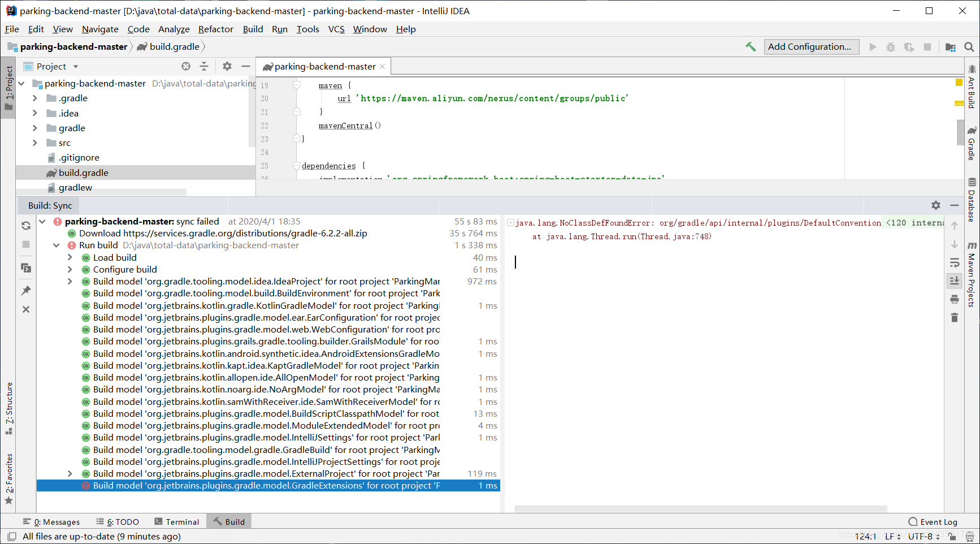The height and width of the screenshot is (544, 980).
Task: Collapse parking-backend-master root in Project tree
Action: click(x=21, y=83)
